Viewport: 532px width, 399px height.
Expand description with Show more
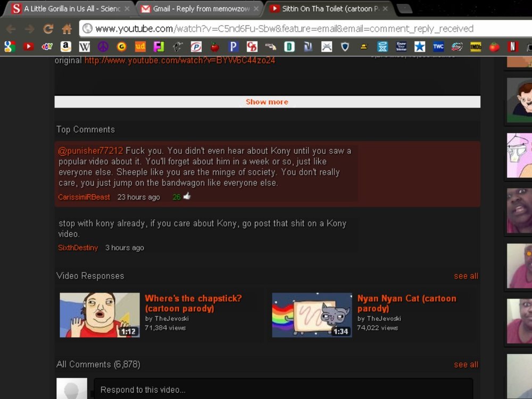pos(267,102)
